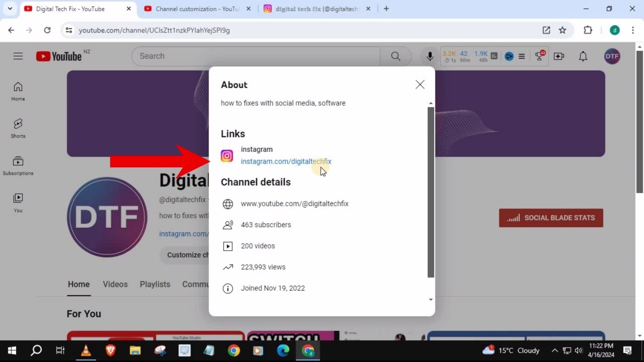Screen dimensions: 644x362
Task: Go to the YouTube logo home
Action: 59,56
